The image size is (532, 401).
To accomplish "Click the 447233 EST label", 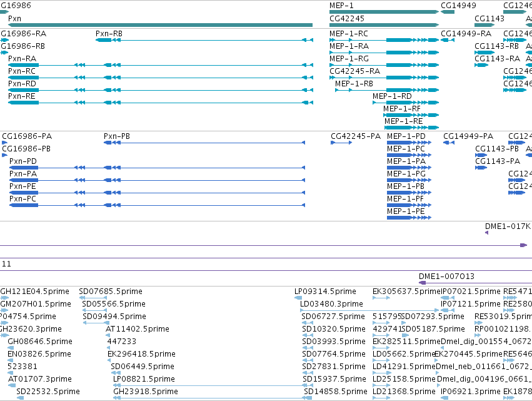I will [x=122, y=342].
